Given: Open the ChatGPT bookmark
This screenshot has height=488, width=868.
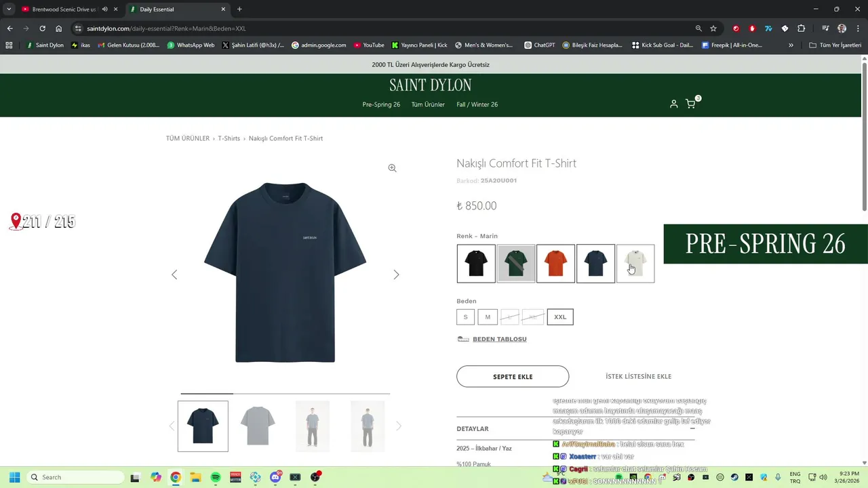Looking at the screenshot, I should pos(539,45).
